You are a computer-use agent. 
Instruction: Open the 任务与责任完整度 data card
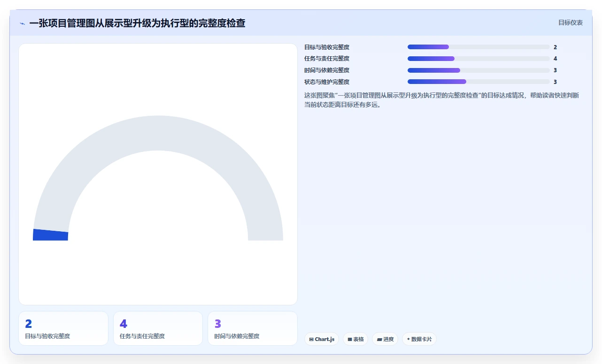pyautogui.click(x=158, y=328)
